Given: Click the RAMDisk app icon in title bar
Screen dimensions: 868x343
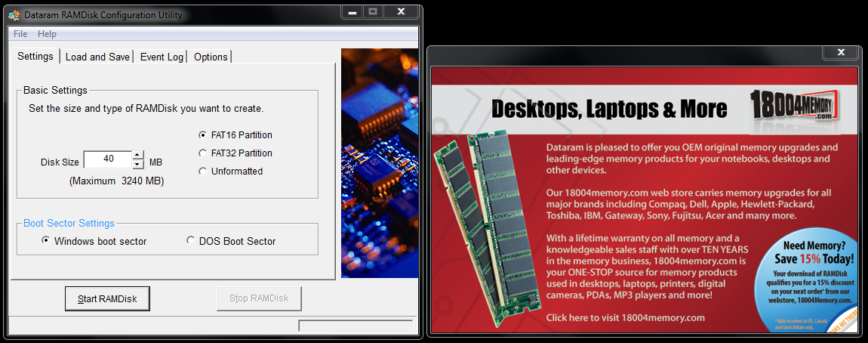Looking at the screenshot, I should coord(15,15).
